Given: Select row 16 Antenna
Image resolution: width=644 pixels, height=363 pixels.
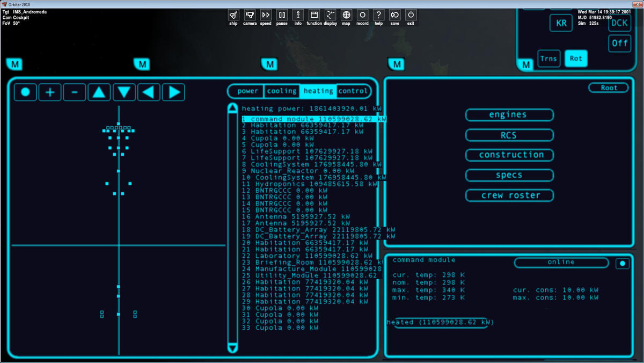Looking at the screenshot, I should pyautogui.click(x=296, y=217).
